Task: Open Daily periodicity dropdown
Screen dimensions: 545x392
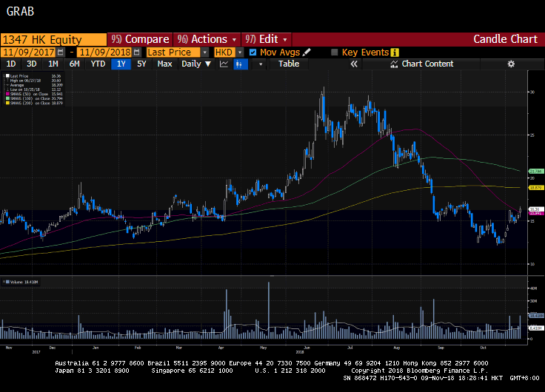Action: point(196,64)
